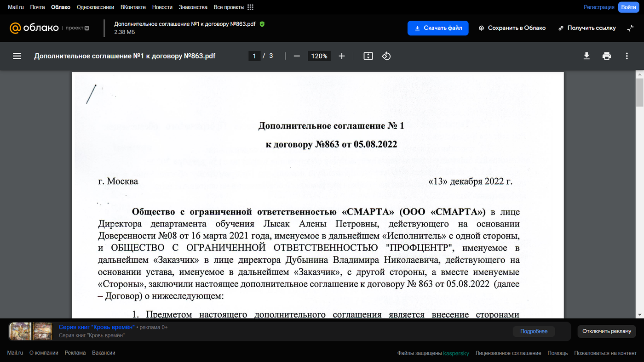
Task: Disable ads with Отключить рекламу button
Action: 606,331
